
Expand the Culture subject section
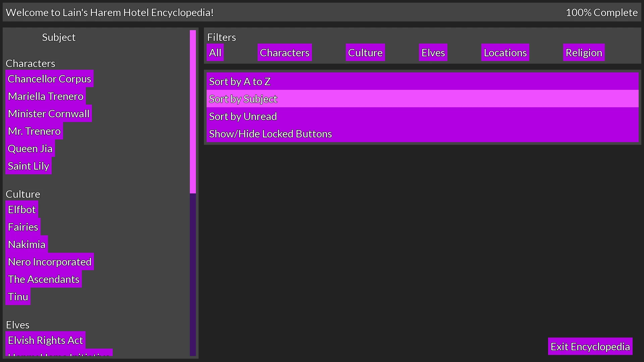tap(22, 194)
